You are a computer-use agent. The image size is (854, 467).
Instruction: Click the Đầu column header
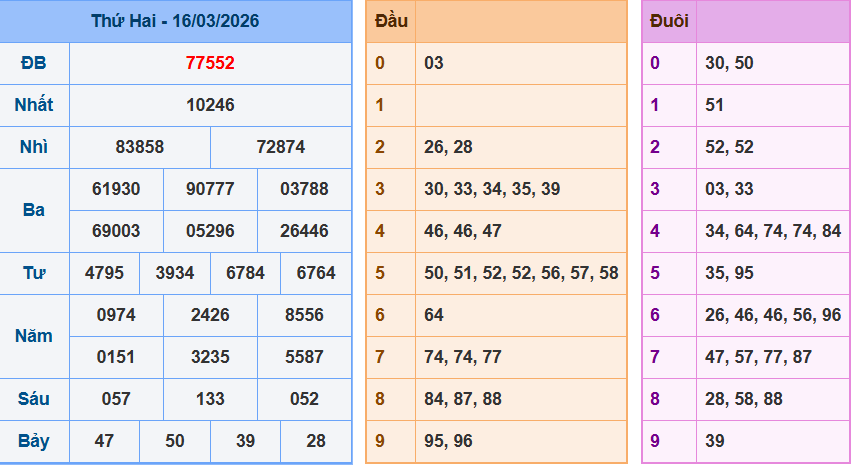tap(390, 21)
